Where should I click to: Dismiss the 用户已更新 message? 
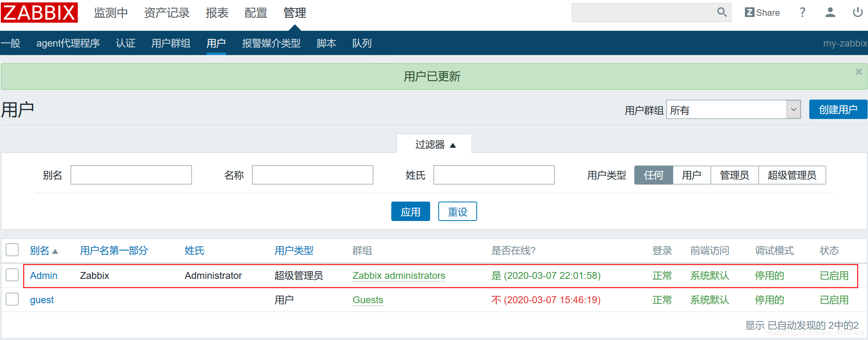858,72
